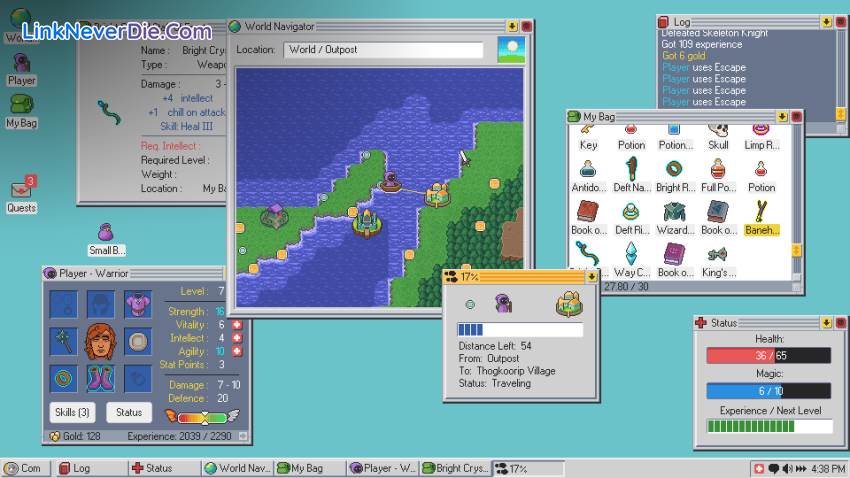Switch to World Nav.. in the taskbar

(237, 468)
